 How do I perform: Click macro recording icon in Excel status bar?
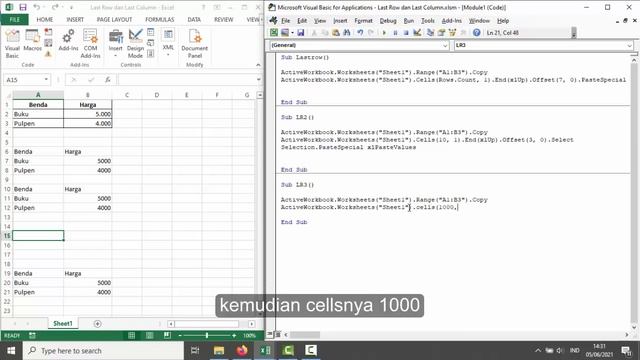pos(32,336)
